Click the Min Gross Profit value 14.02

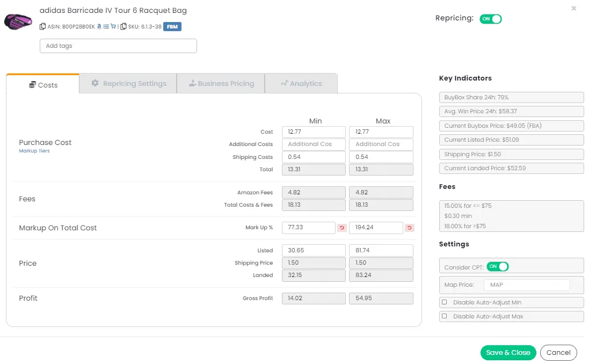point(314,299)
